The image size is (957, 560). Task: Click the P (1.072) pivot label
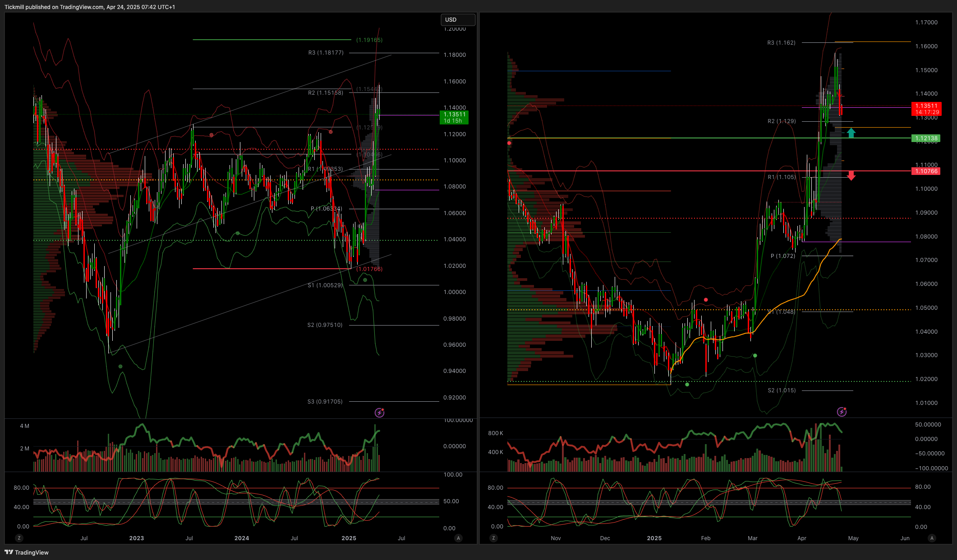783,256
